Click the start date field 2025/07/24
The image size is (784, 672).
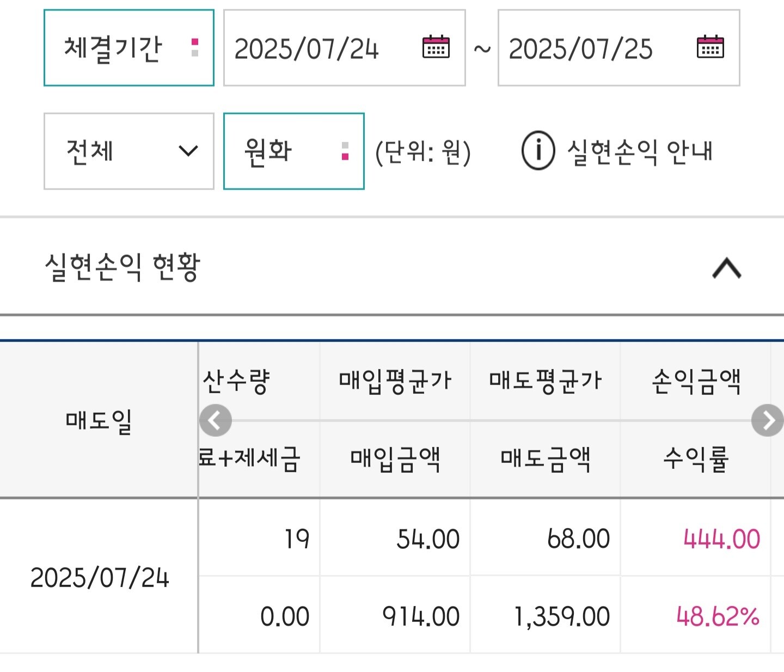pos(307,48)
